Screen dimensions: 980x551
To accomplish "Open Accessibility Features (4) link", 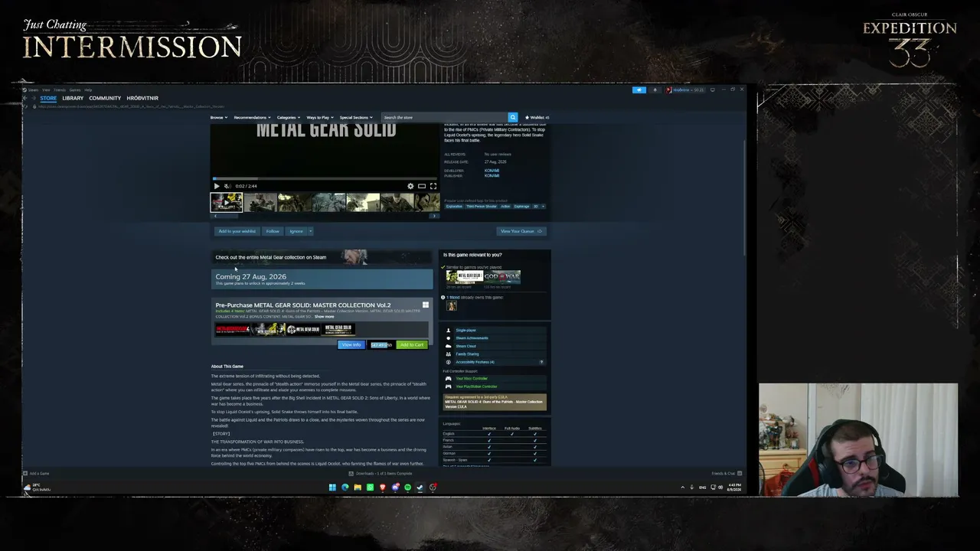I will coord(475,362).
